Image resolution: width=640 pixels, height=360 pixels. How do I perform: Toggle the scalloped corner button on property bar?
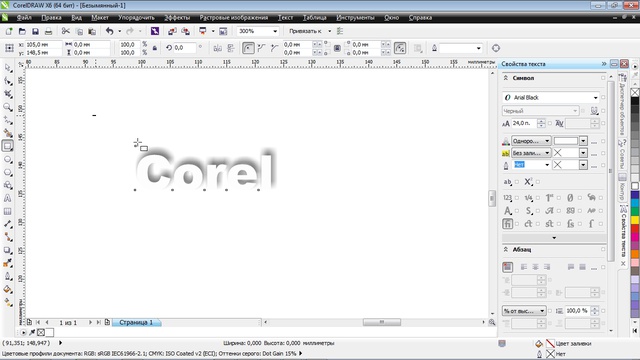[261, 48]
